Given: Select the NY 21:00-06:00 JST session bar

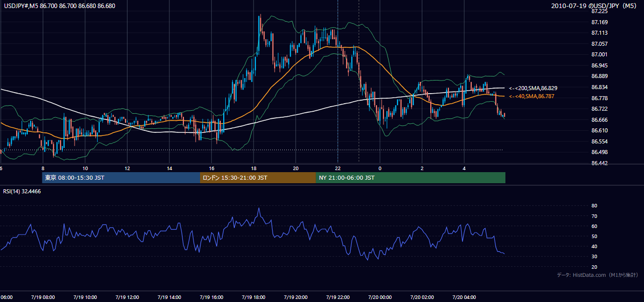Looking at the screenshot, I should [x=411, y=178].
